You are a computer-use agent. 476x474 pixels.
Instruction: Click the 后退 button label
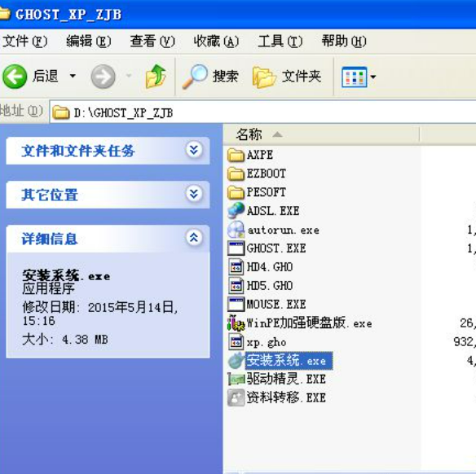(45, 76)
